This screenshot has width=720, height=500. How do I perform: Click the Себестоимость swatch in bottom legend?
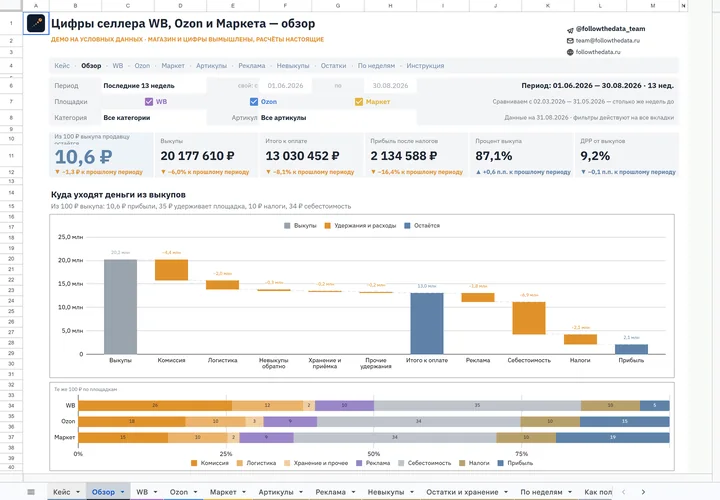click(401, 463)
